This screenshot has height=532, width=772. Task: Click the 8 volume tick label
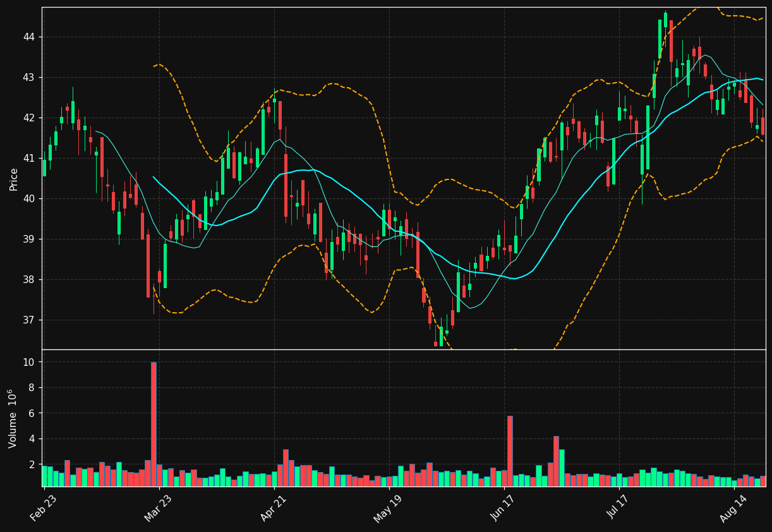pos(33,388)
